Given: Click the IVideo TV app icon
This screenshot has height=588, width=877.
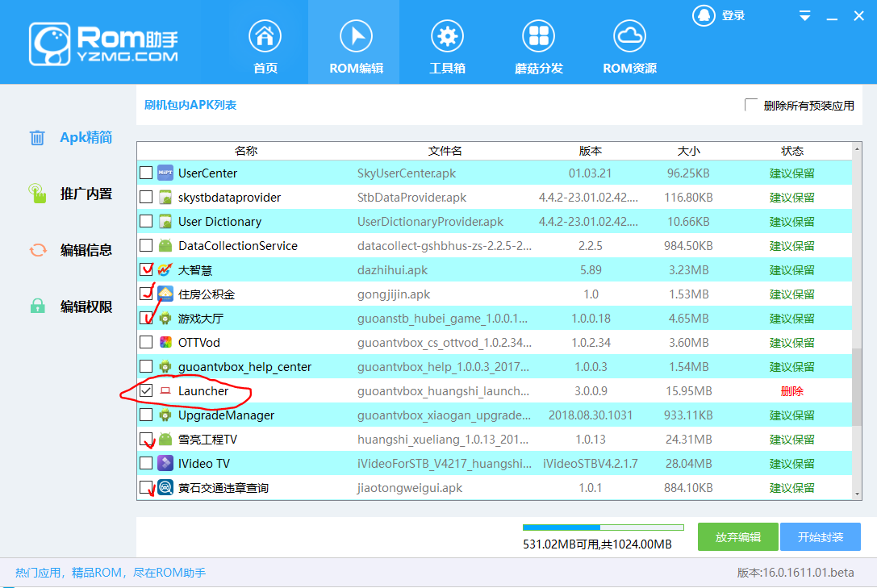Looking at the screenshot, I should pos(165,463).
